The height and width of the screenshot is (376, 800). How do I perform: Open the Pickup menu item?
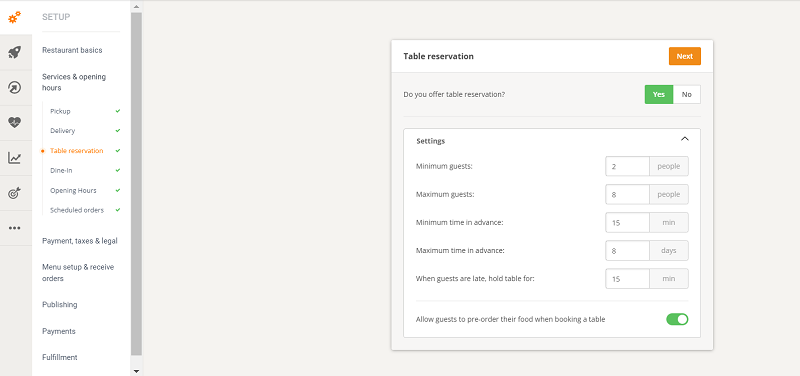60,111
